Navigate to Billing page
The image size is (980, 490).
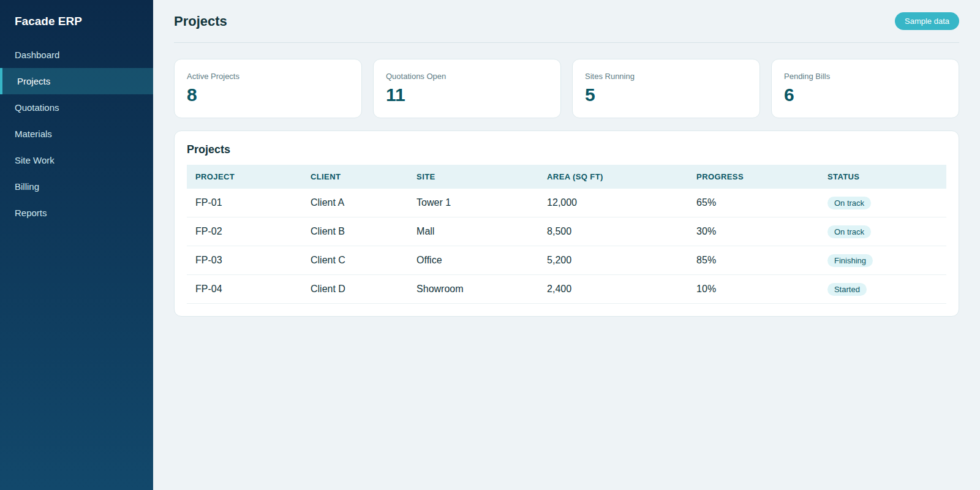click(x=77, y=187)
